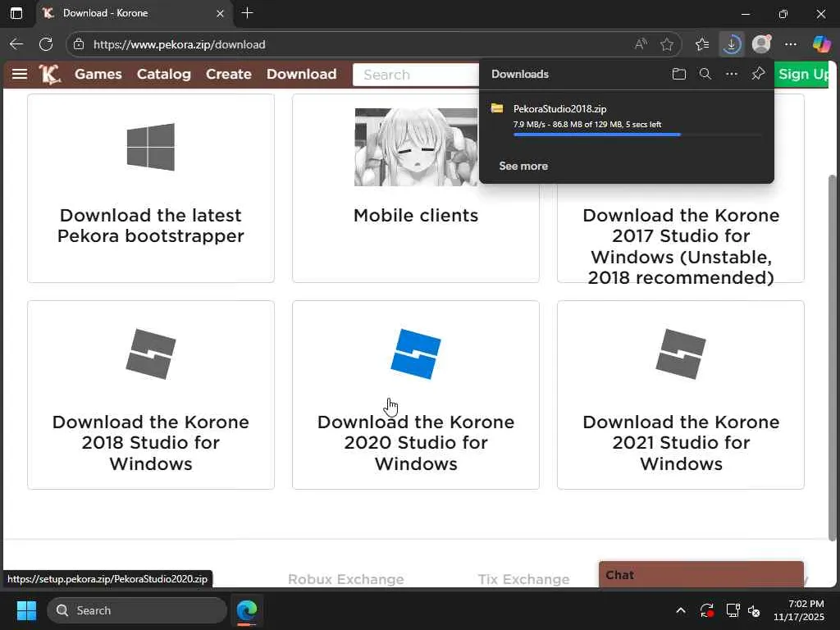Click the Edge icon on the taskbar
Viewport: 840px width, 630px height.
pos(247,610)
